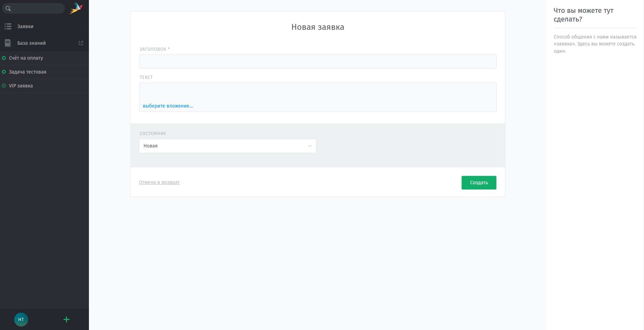This screenshot has width=644, height=330.
Task: Switch to the VIP заявка ticket
Action: [21, 86]
